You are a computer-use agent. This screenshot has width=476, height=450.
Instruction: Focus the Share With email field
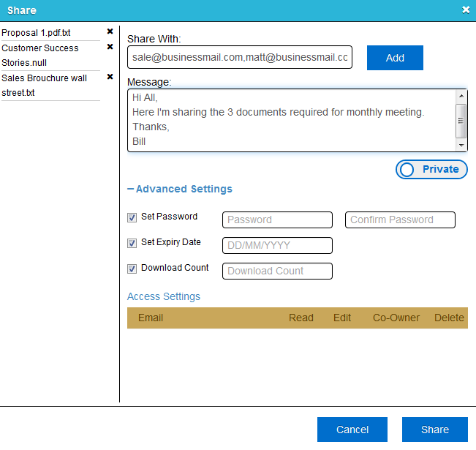(x=240, y=57)
